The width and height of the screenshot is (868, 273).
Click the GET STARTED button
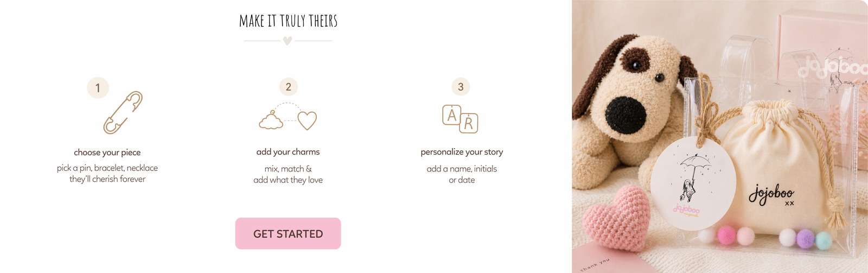tap(288, 233)
